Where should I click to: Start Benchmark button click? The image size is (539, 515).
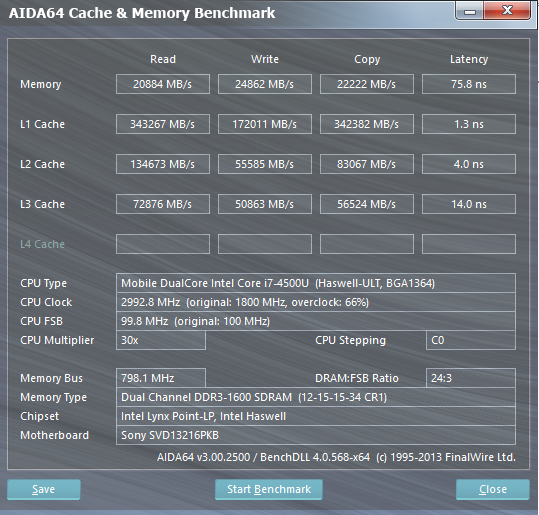click(269, 489)
